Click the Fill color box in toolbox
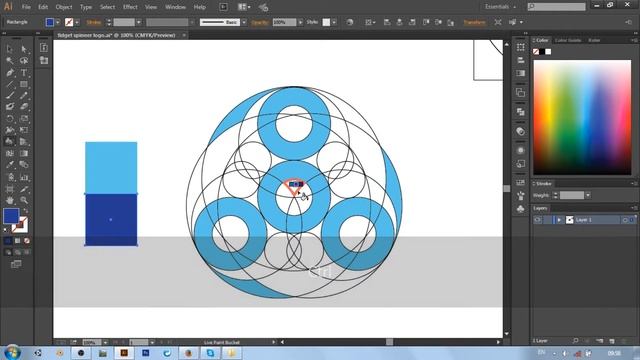This screenshot has height=360, width=640. [x=11, y=216]
